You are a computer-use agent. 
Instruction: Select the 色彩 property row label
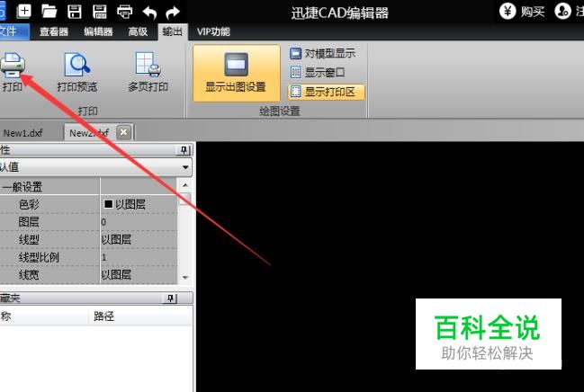pos(29,204)
